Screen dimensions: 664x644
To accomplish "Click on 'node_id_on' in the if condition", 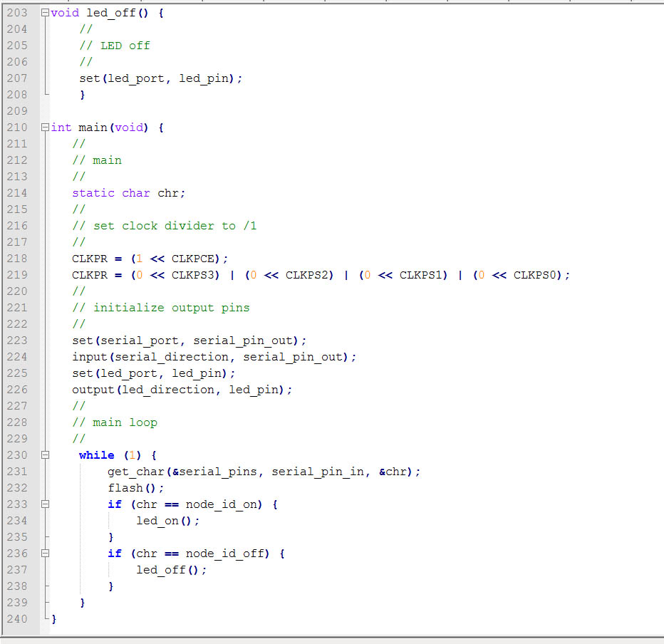I will 221,504.
